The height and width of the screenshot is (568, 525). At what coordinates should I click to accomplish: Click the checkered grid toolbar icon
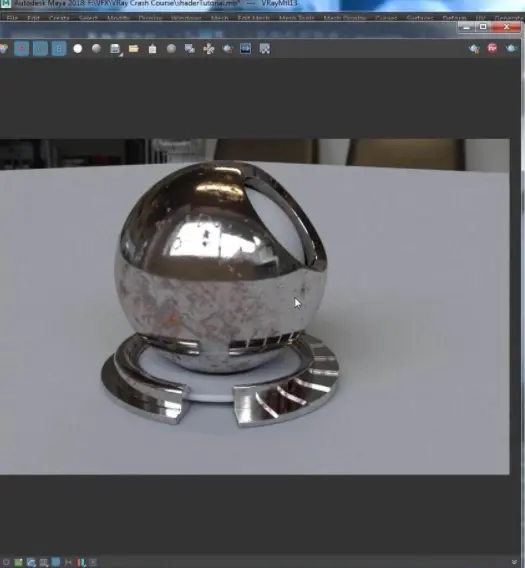pyautogui.click(x=265, y=49)
